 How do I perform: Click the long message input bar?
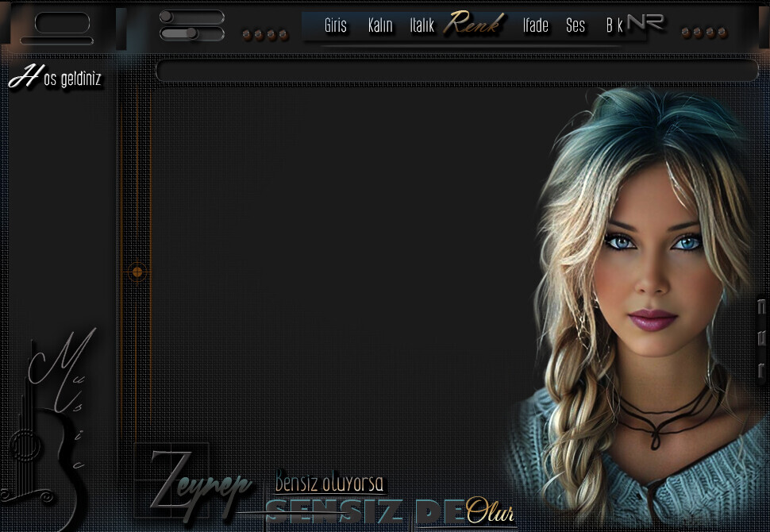(x=456, y=71)
